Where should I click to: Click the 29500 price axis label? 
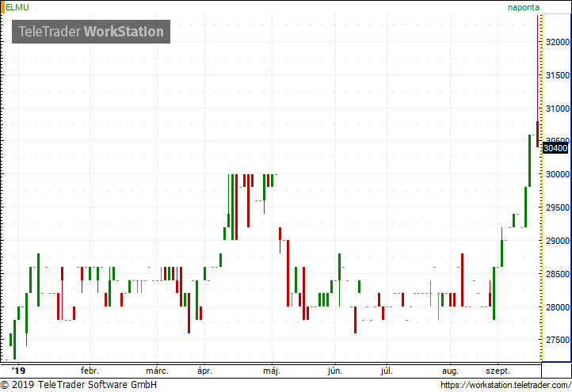[x=558, y=207]
